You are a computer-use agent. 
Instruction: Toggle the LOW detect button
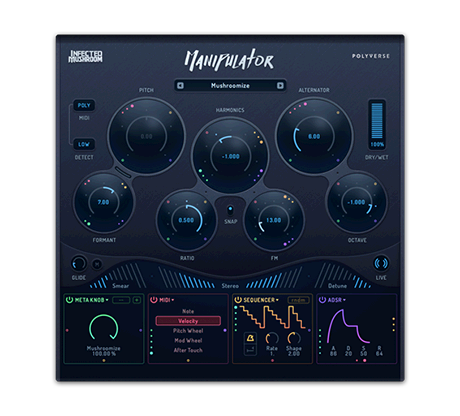84,144
